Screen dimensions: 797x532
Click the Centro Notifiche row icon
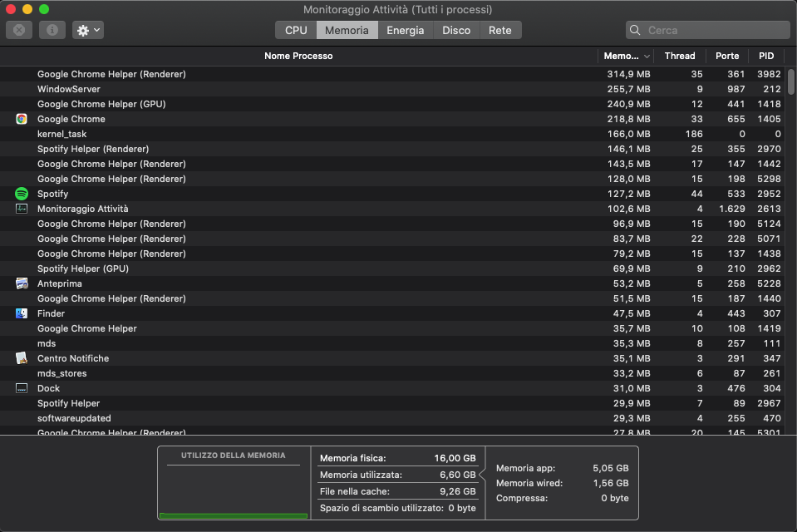pyautogui.click(x=22, y=358)
